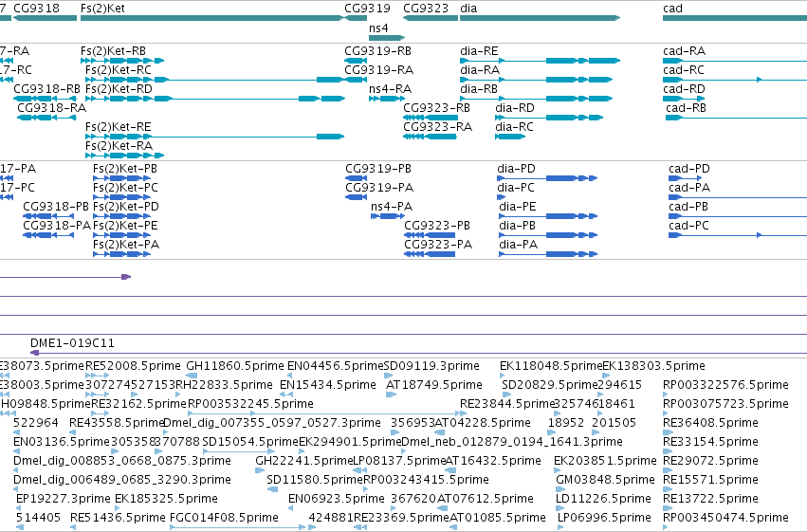
Task: Click transcript CG9323-RA
Action: tap(431, 137)
